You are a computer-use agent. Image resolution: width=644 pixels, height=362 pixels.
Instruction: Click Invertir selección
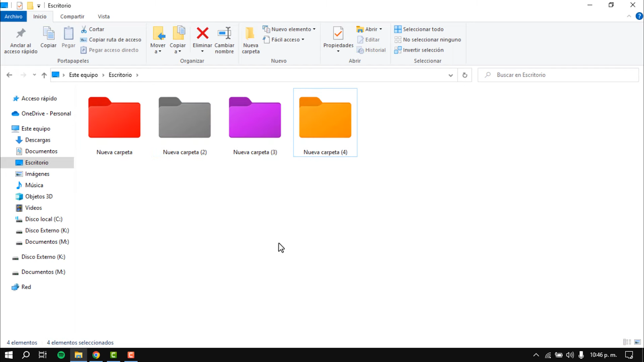(x=419, y=50)
